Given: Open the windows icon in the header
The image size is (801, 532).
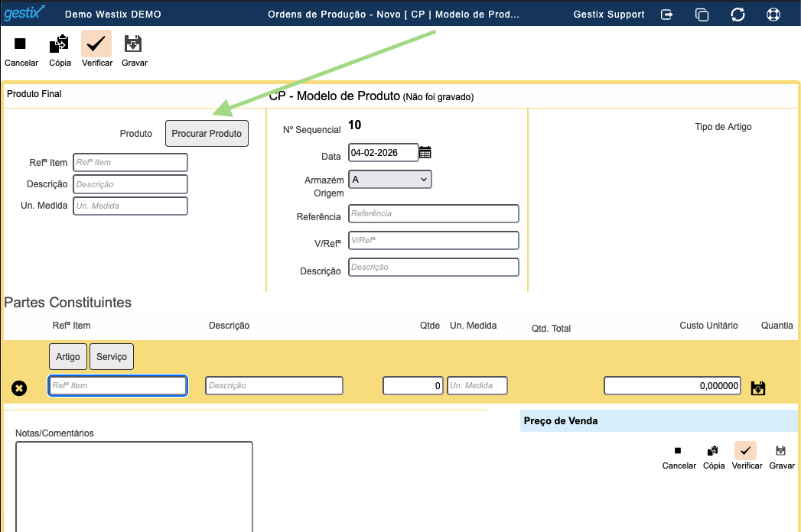Looking at the screenshot, I should tap(702, 15).
